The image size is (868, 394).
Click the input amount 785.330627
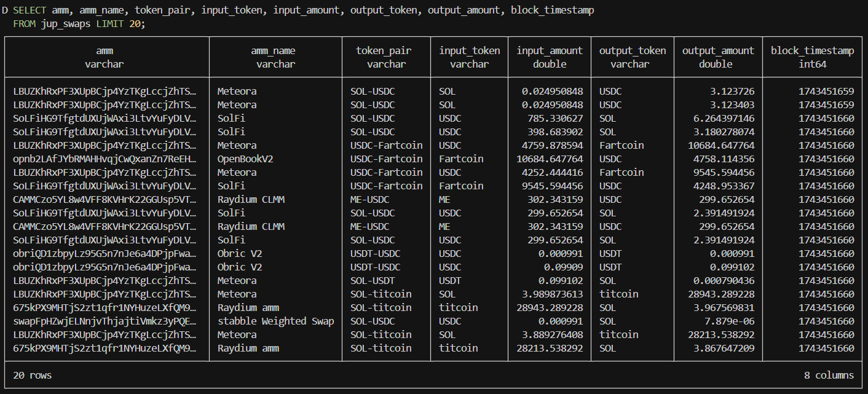pyautogui.click(x=555, y=118)
